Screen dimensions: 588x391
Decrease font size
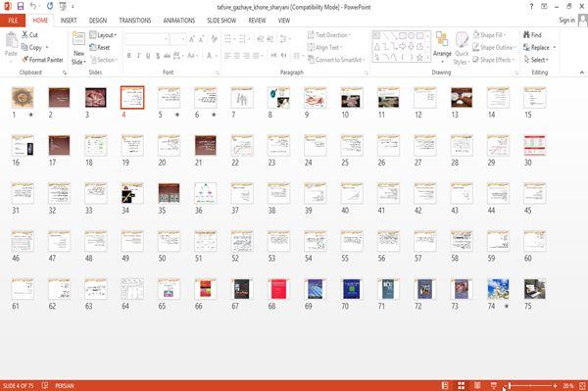click(x=201, y=39)
